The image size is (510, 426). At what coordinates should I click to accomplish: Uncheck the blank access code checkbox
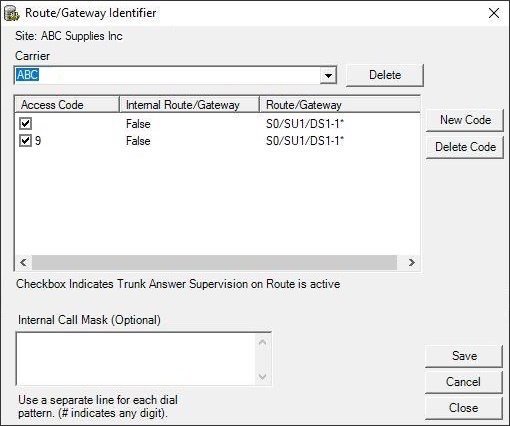point(26,124)
